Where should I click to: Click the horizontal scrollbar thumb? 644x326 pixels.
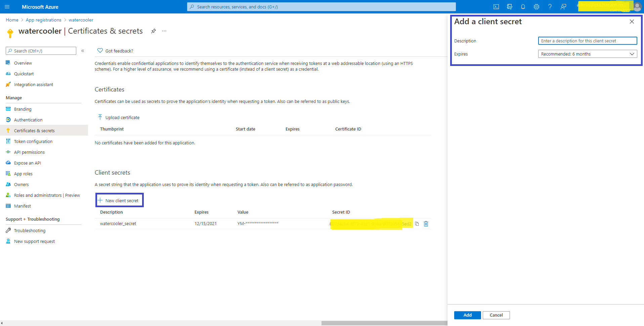click(x=384, y=323)
